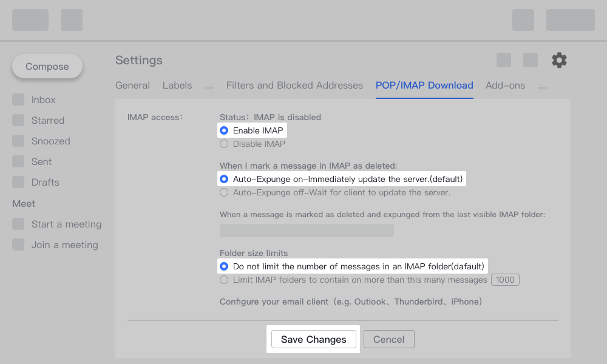Select Auto-Expunge off option
The height and width of the screenshot is (364, 607).
point(224,192)
